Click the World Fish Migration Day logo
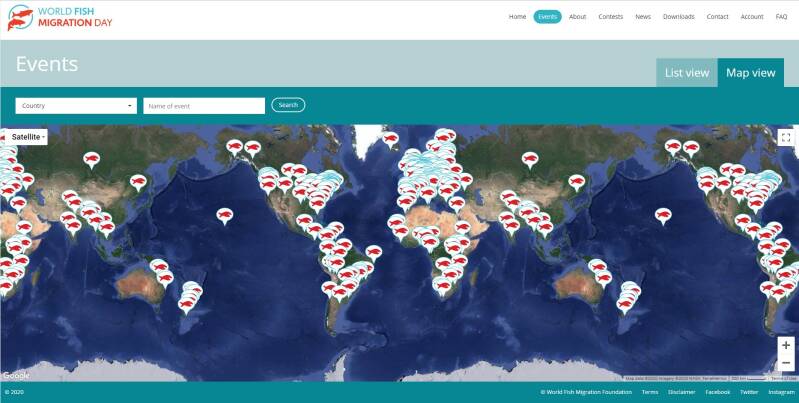The width and height of the screenshot is (799, 403). pos(60,17)
